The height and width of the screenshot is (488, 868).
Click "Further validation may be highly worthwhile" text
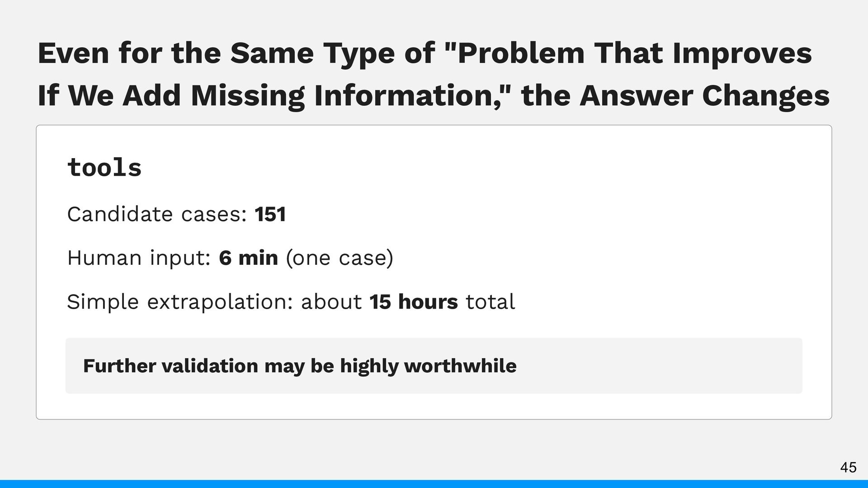300,366
